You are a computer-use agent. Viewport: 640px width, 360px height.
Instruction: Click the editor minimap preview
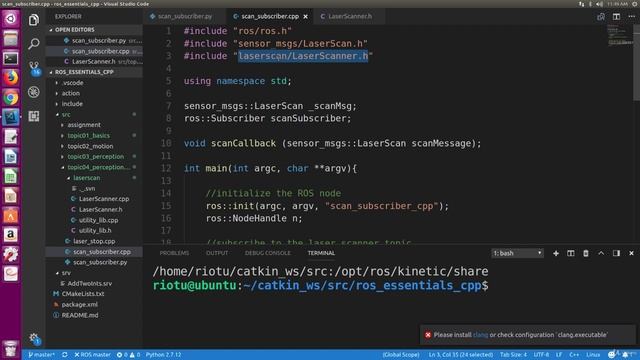click(x=619, y=35)
